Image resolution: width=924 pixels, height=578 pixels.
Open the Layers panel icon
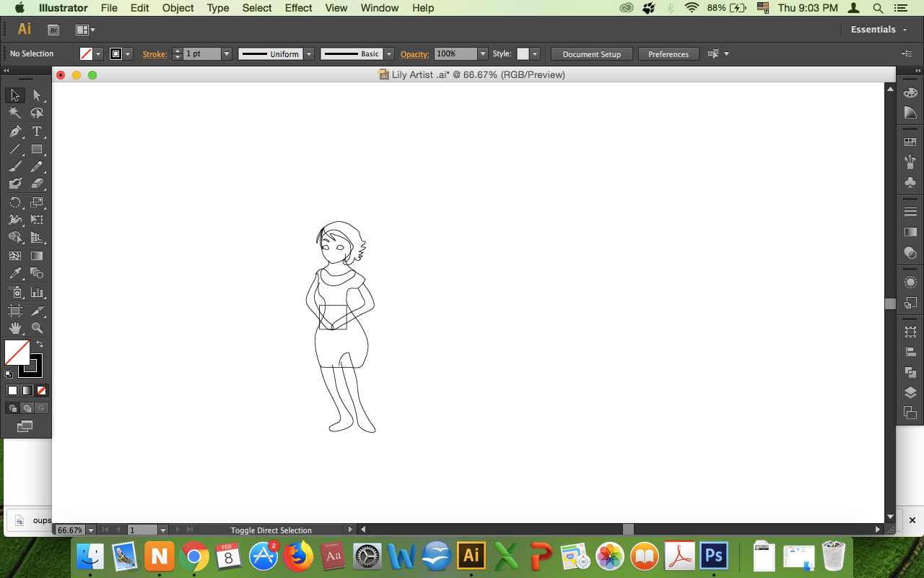point(910,392)
